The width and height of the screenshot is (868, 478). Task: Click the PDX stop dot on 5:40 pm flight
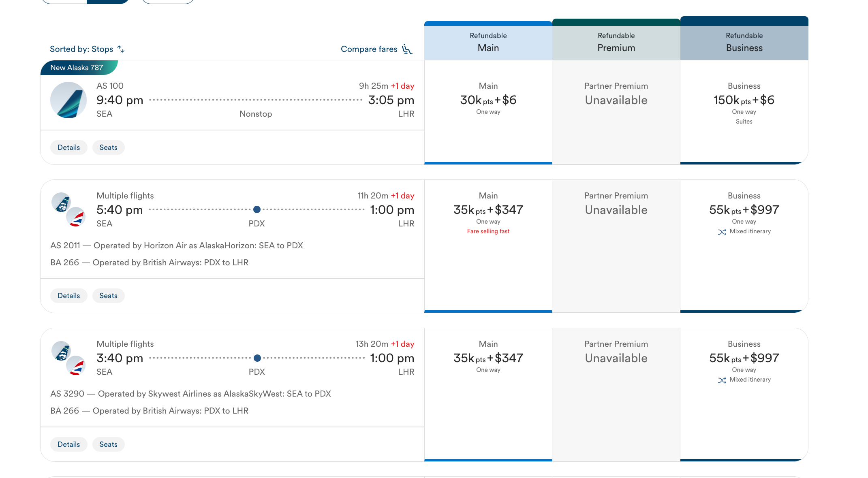(x=257, y=209)
